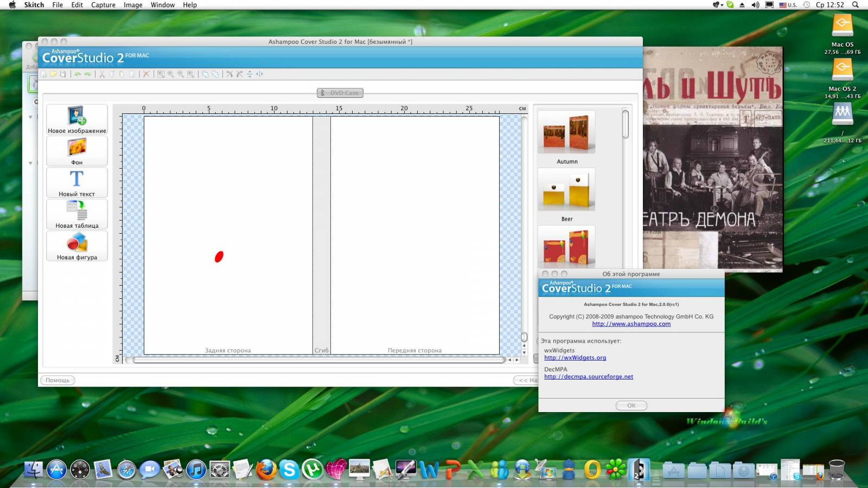
Task: Add a shape with Новая фигура
Action: [77, 246]
